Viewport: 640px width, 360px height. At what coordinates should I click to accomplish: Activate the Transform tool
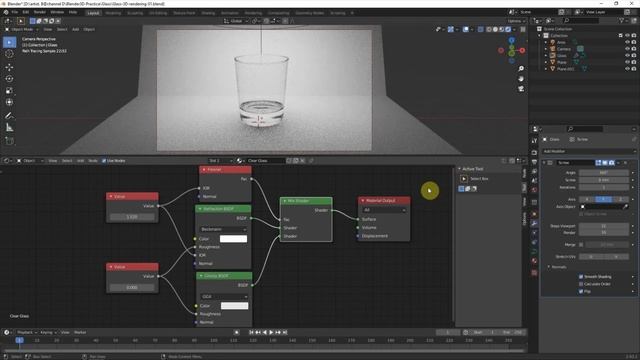pyautogui.click(x=9, y=102)
